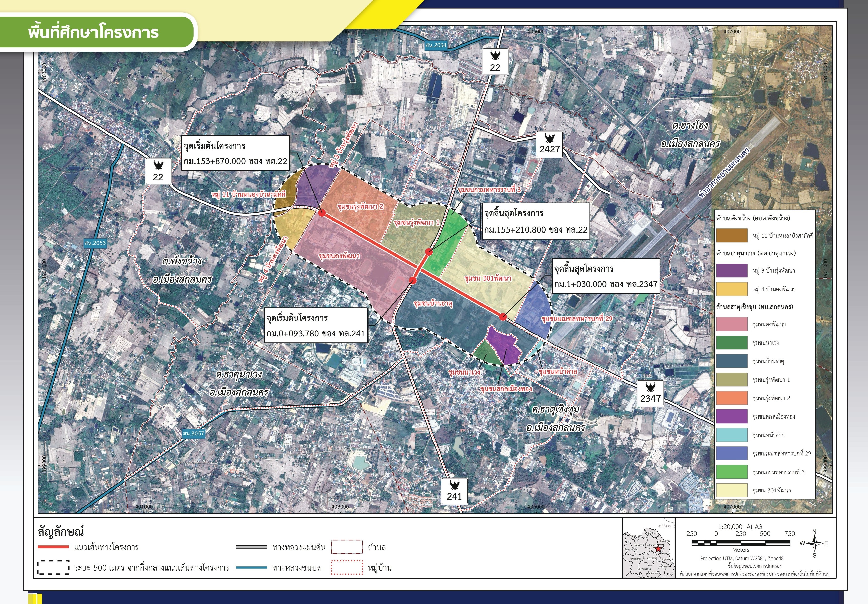The width and height of the screenshot is (868, 604).
Task: Click the สัญลักษณ์ legend heading
Action: pyautogui.click(x=61, y=531)
